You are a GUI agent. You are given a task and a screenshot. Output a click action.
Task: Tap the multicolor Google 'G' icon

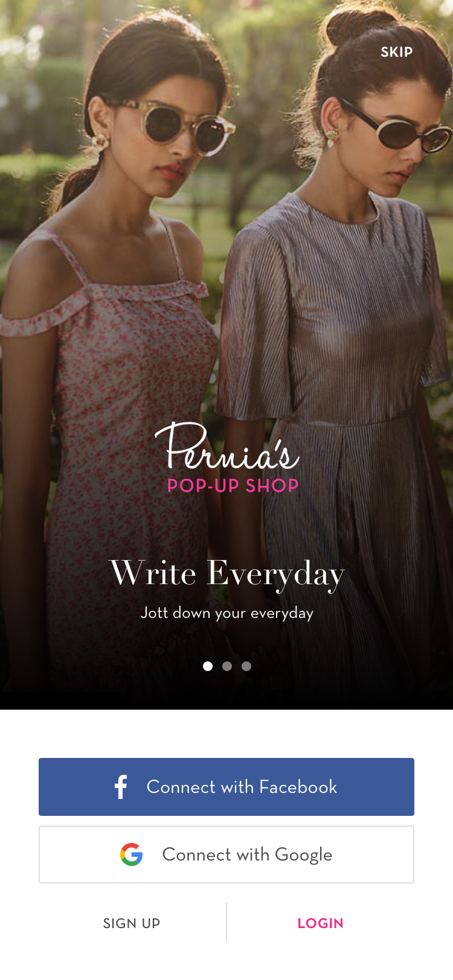[132, 854]
